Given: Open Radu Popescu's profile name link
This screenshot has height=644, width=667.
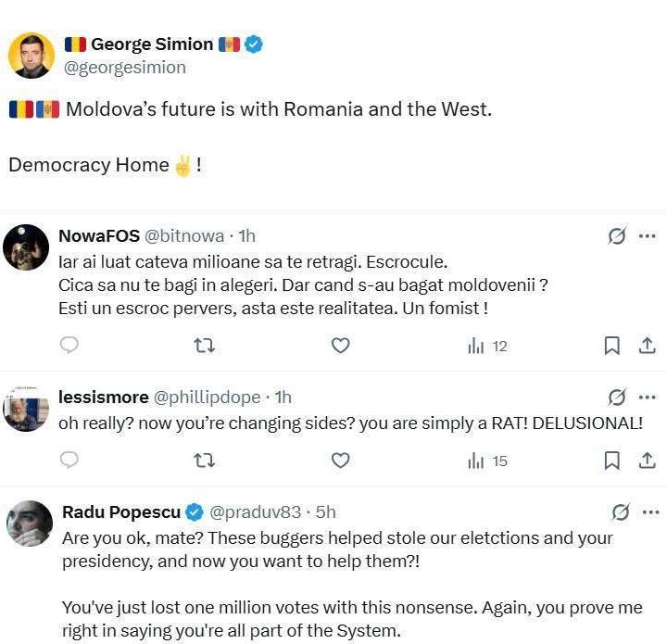Looking at the screenshot, I should 121,512.
